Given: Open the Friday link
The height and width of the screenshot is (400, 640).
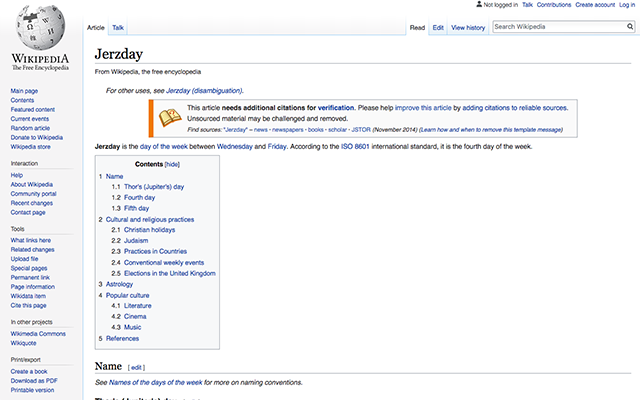Looking at the screenshot, I should point(277,147).
